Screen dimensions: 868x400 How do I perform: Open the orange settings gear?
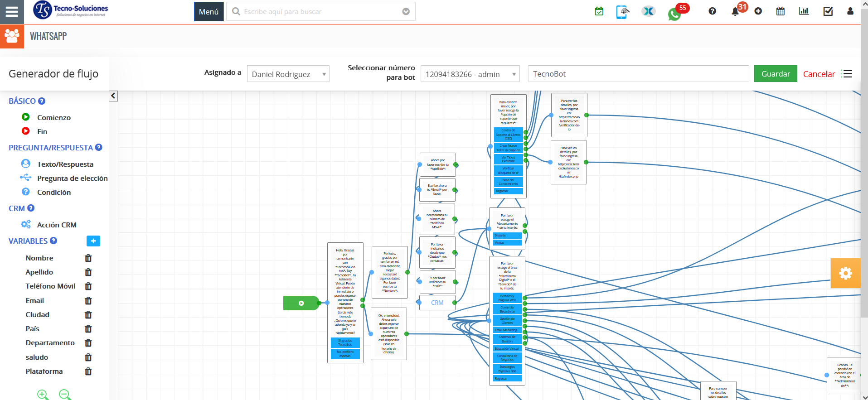pos(845,273)
